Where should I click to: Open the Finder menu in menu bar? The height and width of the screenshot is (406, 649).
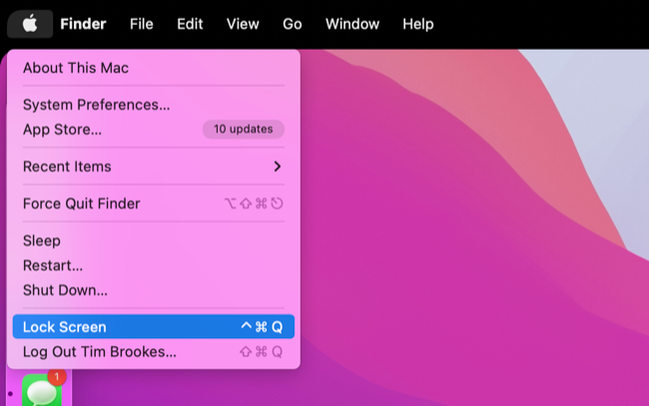83,24
